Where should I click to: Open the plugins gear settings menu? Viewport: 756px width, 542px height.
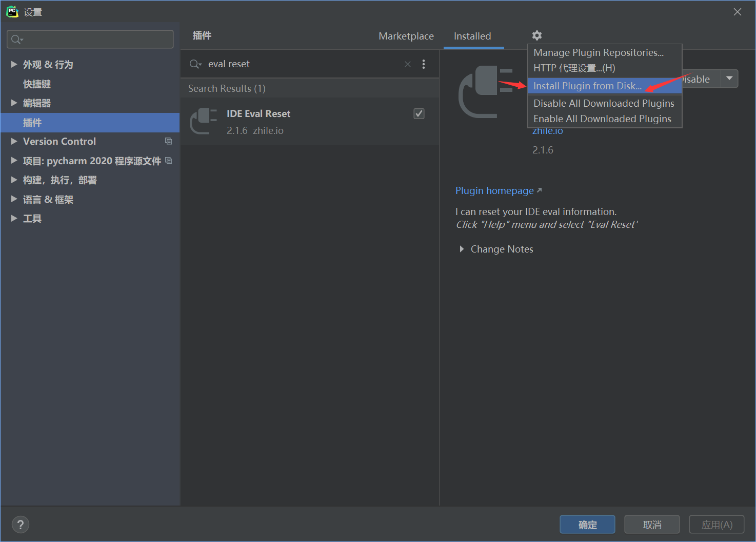tap(536, 35)
